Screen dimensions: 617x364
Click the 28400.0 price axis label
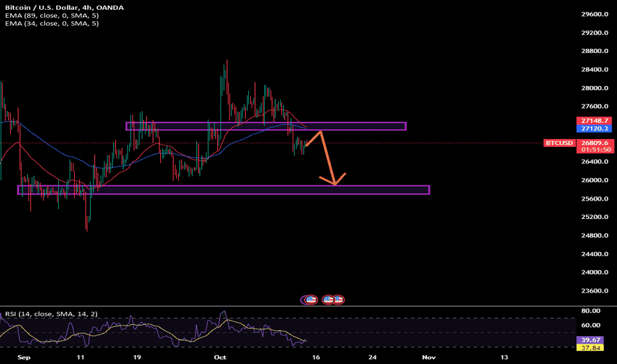tap(594, 69)
